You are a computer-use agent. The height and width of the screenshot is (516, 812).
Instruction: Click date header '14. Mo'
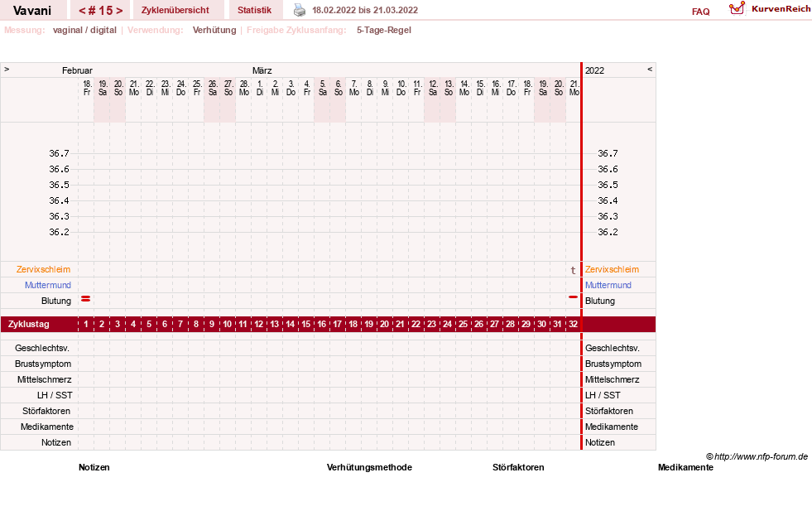464,88
